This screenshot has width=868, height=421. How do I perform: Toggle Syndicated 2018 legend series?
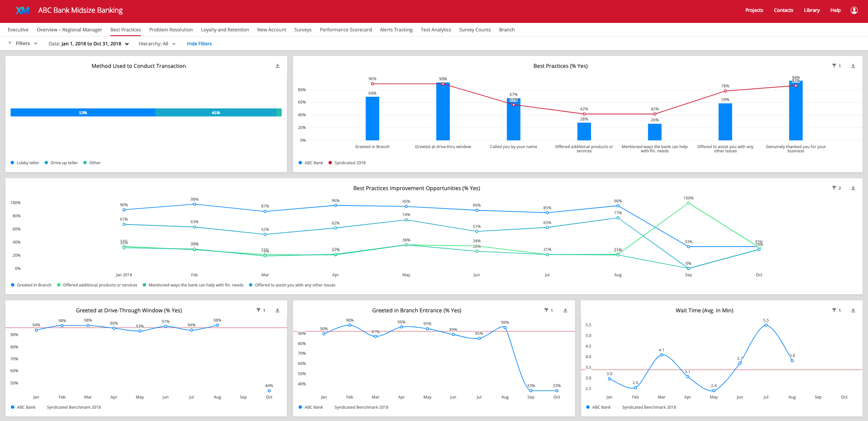pyautogui.click(x=347, y=163)
